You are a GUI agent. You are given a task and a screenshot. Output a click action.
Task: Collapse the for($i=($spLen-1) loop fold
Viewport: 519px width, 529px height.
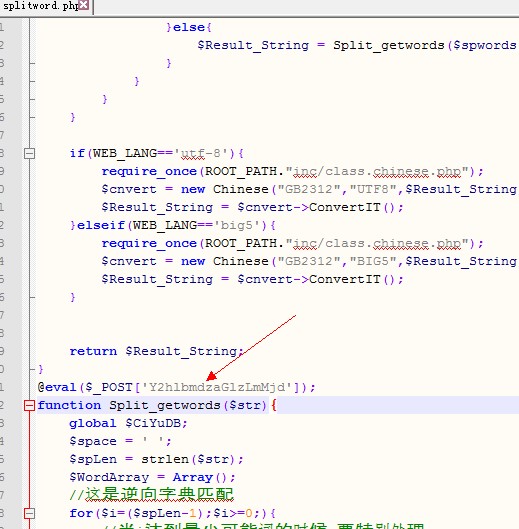[x=30, y=513]
